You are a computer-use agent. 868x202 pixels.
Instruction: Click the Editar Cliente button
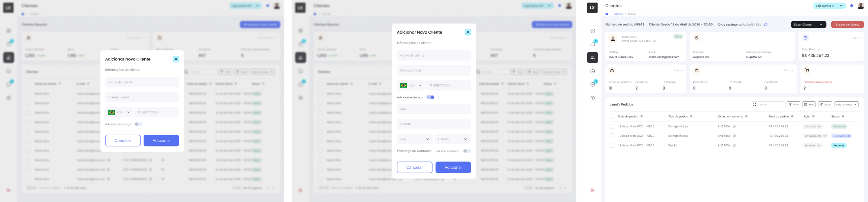[803, 25]
